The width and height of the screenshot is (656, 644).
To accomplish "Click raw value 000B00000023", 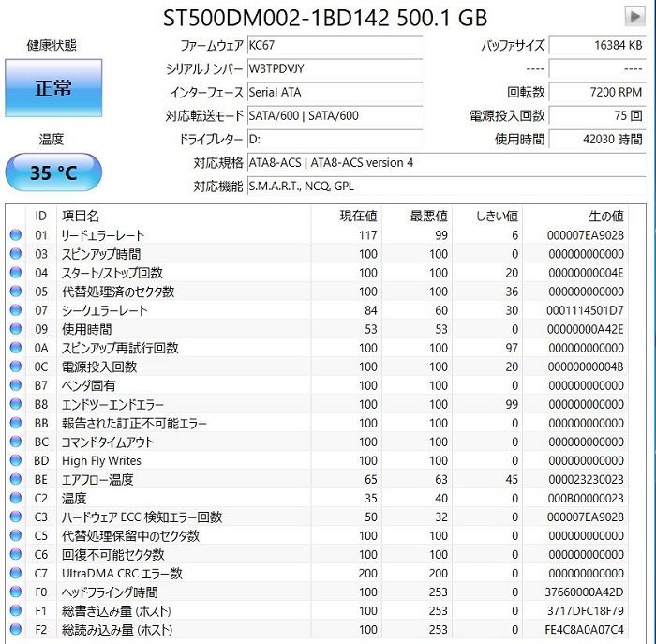I will click(x=586, y=499).
